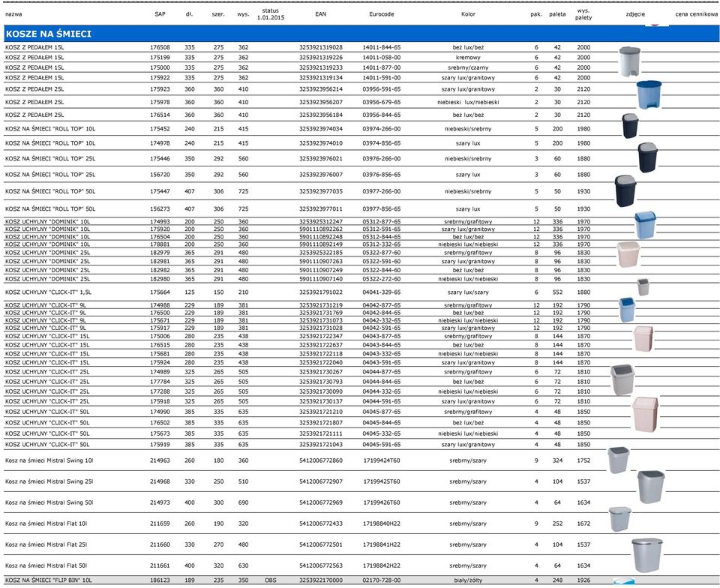The image size is (720, 588).
Task: Select EAN 3253921731028
Action: [x=320, y=328]
